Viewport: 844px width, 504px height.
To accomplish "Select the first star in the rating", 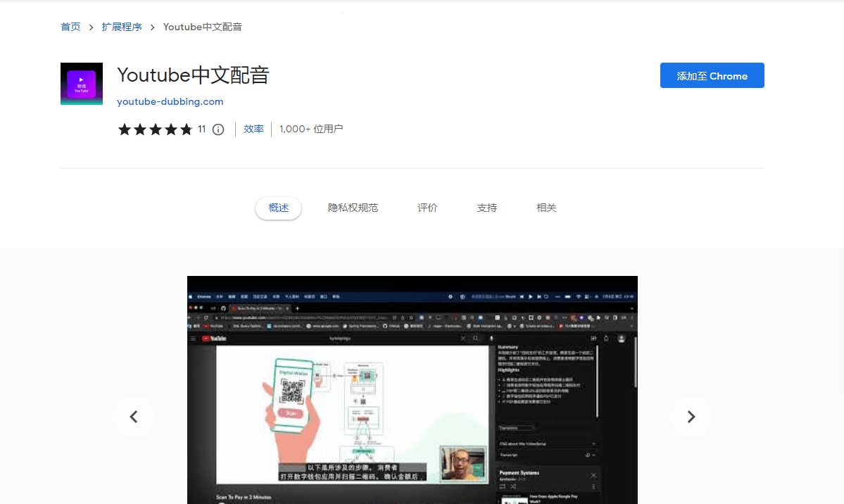I will click(125, 129).
